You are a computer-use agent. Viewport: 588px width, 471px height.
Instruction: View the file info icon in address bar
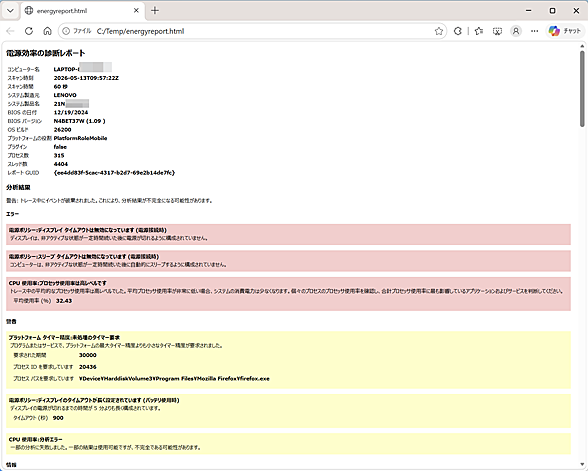tap(66, 31)
